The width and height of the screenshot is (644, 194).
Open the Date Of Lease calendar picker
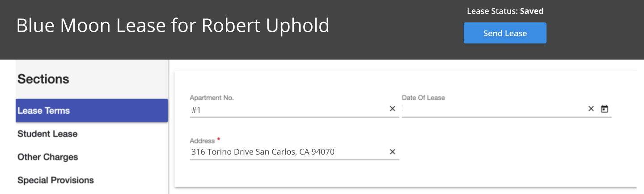tap(605, 109)
